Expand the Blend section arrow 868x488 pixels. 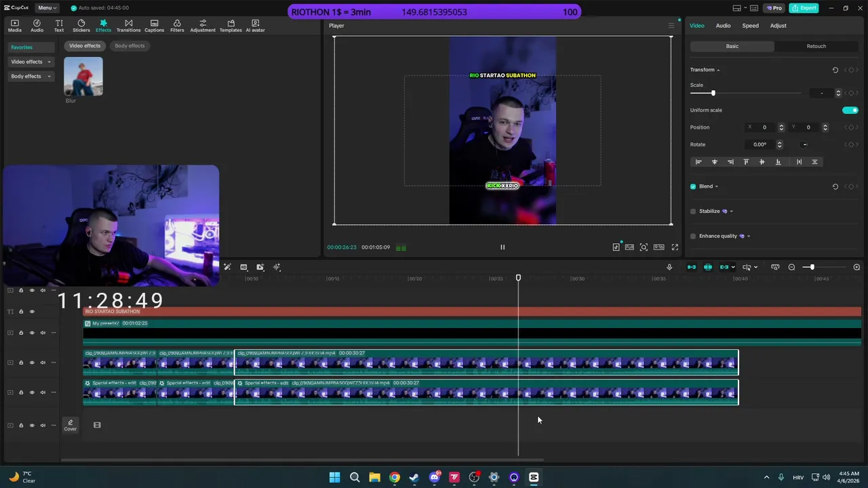(x=716, y=186)
